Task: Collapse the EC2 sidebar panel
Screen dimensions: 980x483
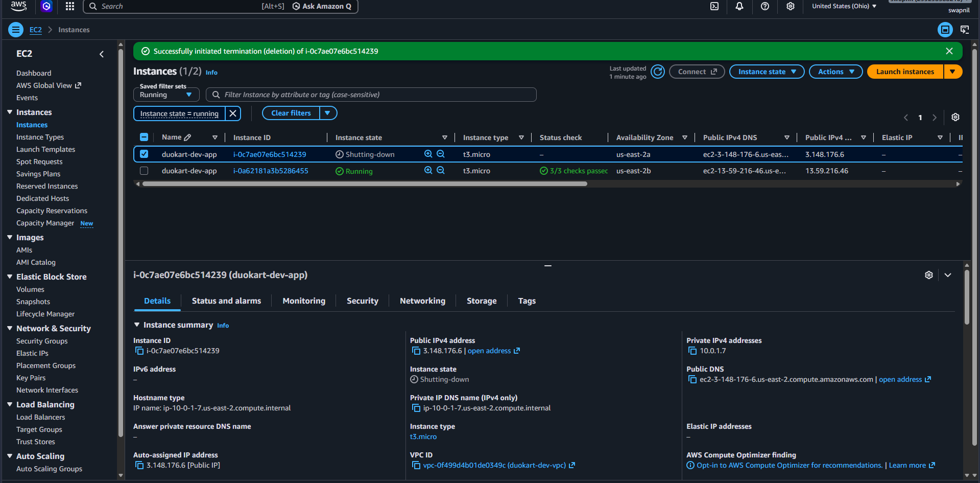Action: pyautogui.click(x=102, y=54)
